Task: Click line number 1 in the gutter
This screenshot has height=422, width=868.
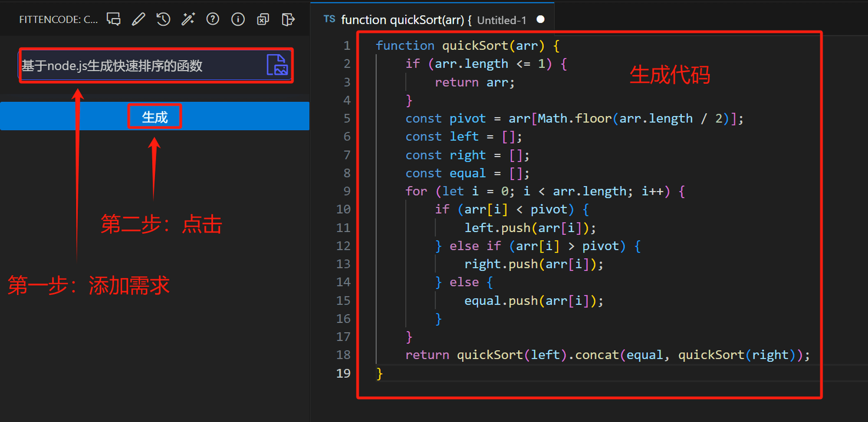Action: click(x=346, y=46)
